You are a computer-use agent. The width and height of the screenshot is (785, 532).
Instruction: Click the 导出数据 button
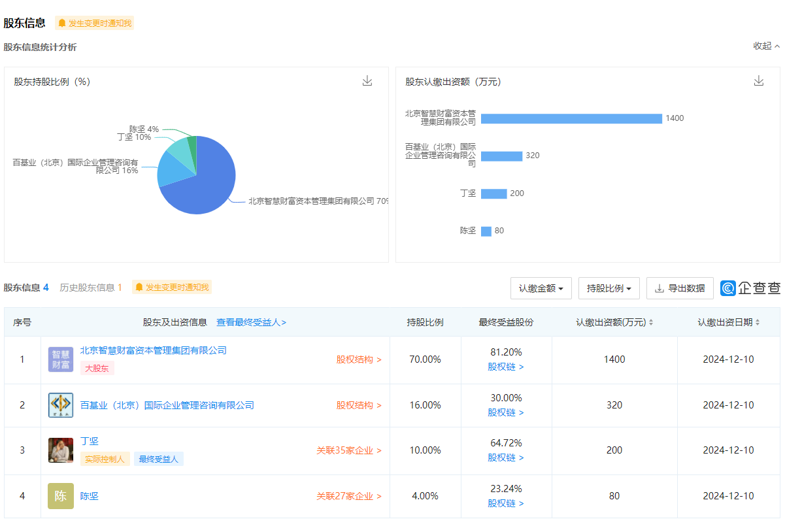point(680,288)
